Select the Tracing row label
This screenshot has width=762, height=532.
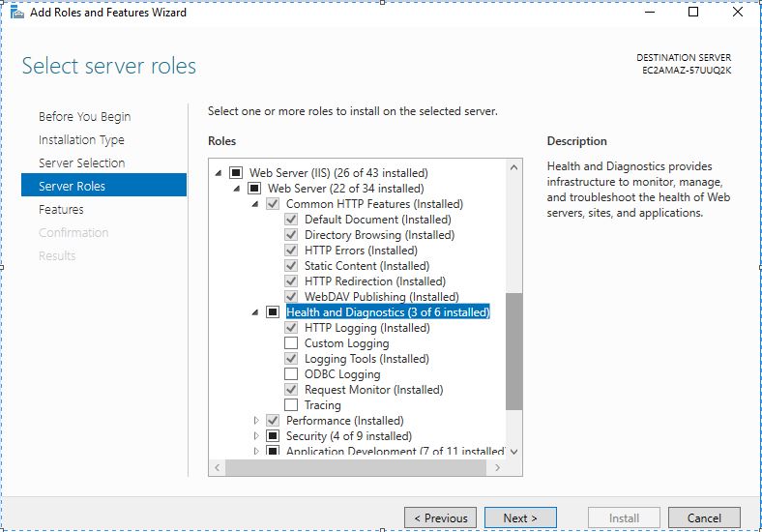click(323, 405)
